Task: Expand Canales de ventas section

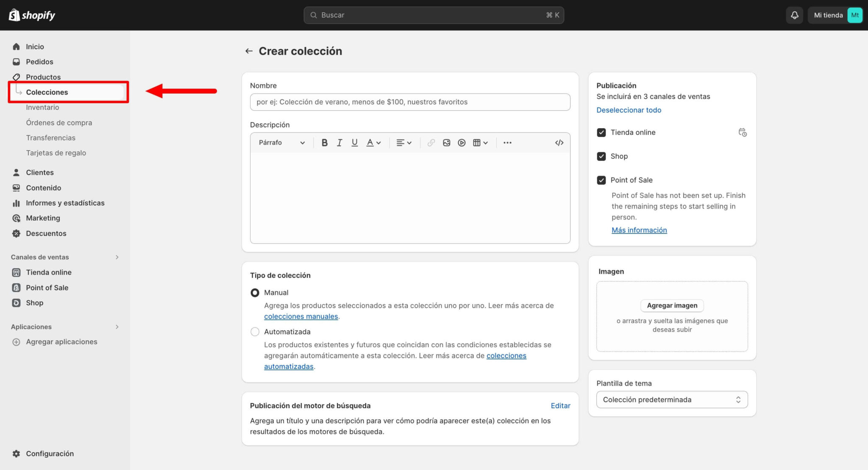Action: (117, 257)
